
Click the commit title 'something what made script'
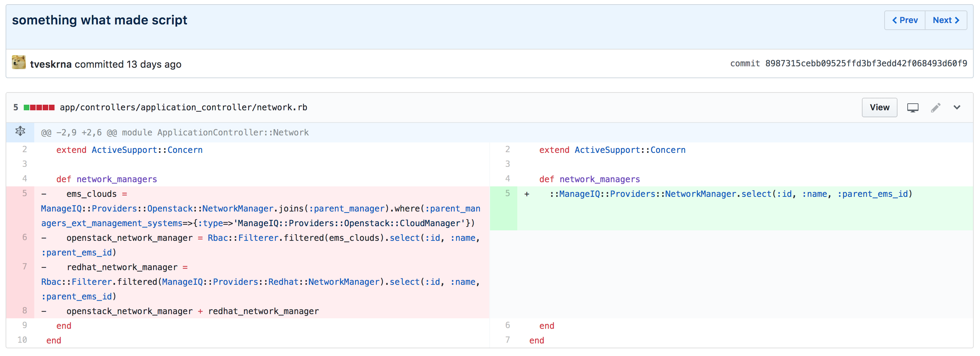tap(100, 20)
